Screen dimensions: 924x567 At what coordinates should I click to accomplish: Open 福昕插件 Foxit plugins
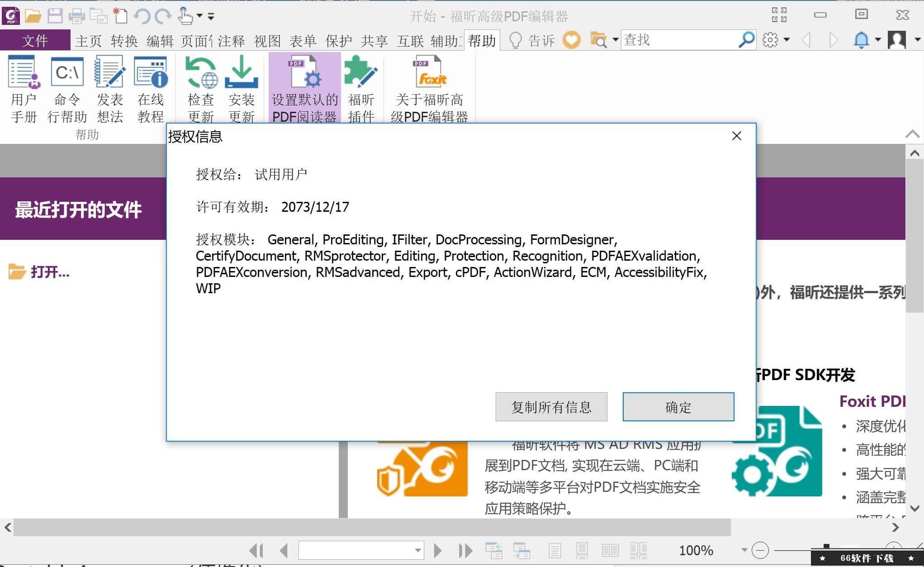(x=361, y=89)
